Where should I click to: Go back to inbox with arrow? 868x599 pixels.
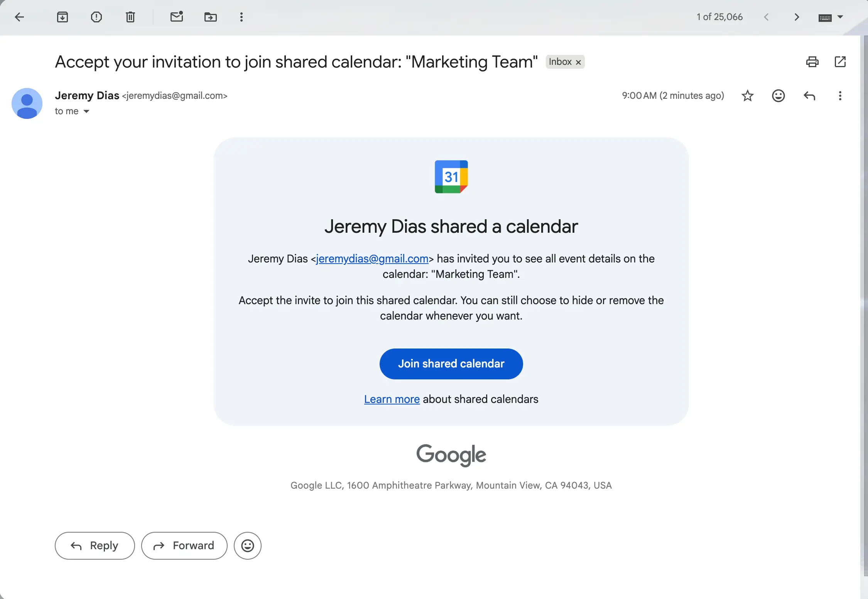coord(19,17)
